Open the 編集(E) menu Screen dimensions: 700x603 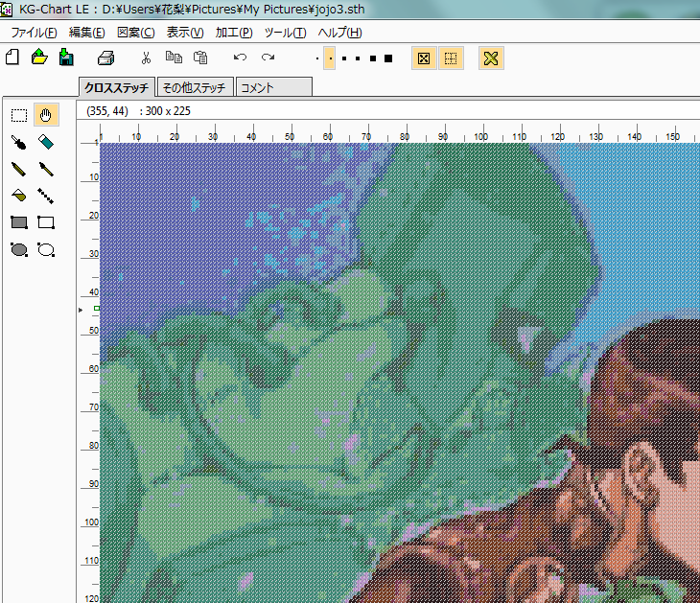pos(87,33)
